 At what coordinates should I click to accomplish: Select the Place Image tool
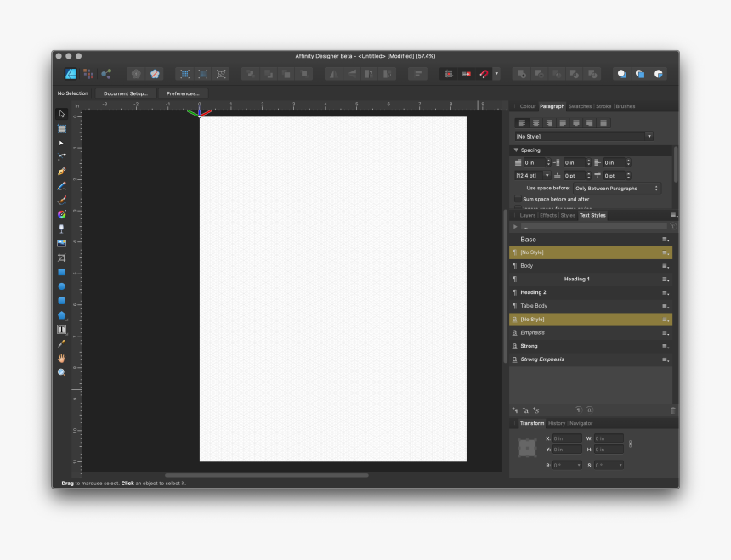click(61, 243)
